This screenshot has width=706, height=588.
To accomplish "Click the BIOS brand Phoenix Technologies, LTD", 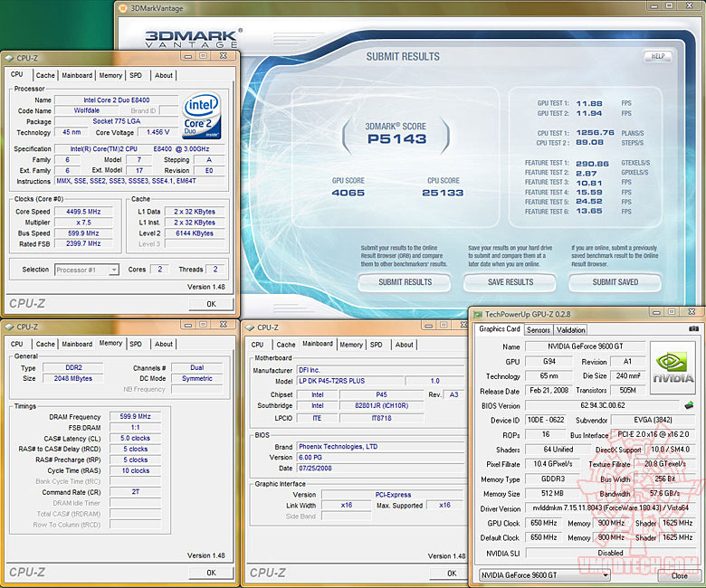I will tap(380, 447).
